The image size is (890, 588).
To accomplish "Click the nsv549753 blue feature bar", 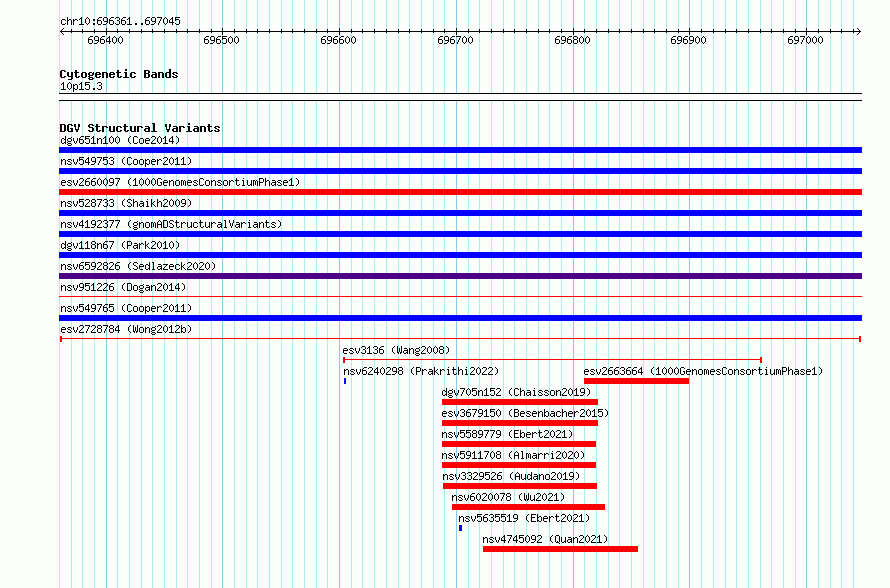I will click(460, 171).
